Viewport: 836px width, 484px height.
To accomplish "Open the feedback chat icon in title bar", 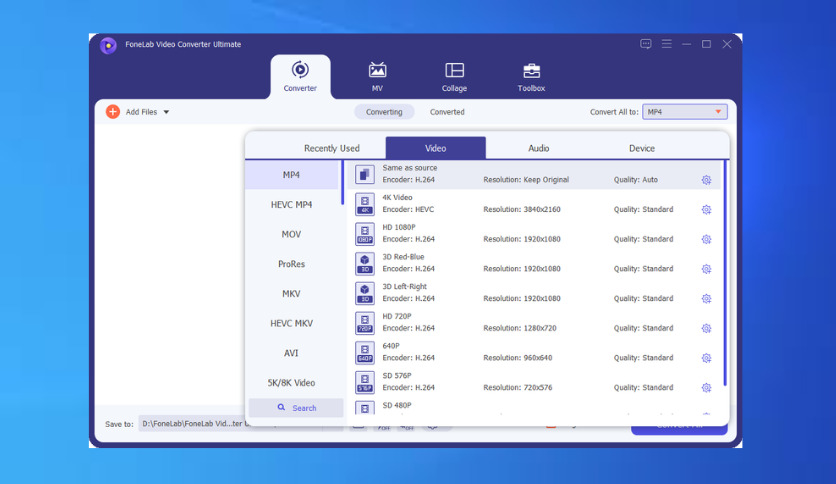I will (x=646, y=44).
